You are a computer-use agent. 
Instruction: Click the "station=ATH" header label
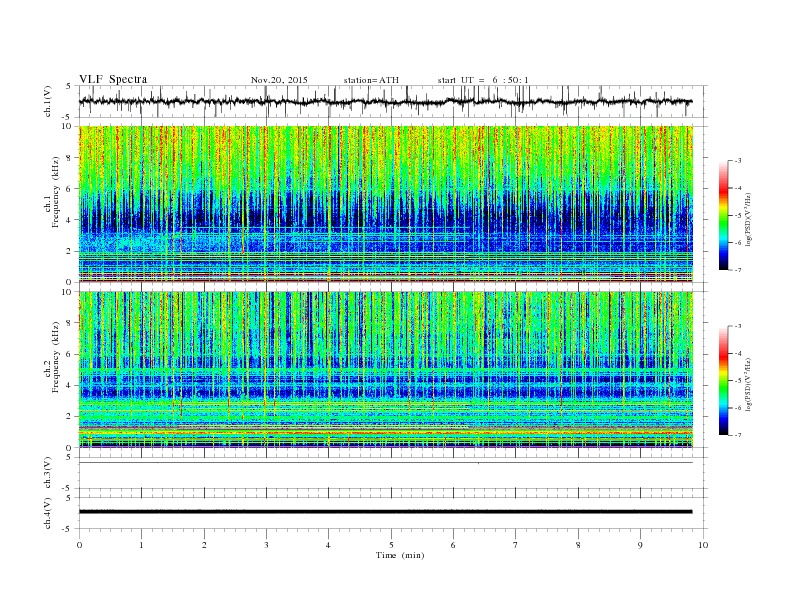point(371,80)
